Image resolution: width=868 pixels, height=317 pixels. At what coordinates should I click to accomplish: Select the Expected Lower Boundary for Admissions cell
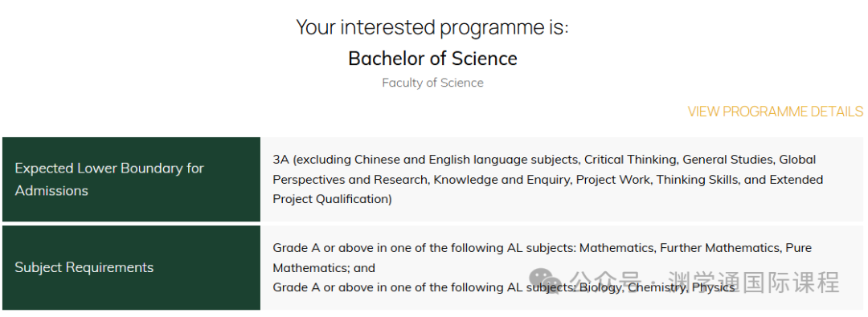131,179
